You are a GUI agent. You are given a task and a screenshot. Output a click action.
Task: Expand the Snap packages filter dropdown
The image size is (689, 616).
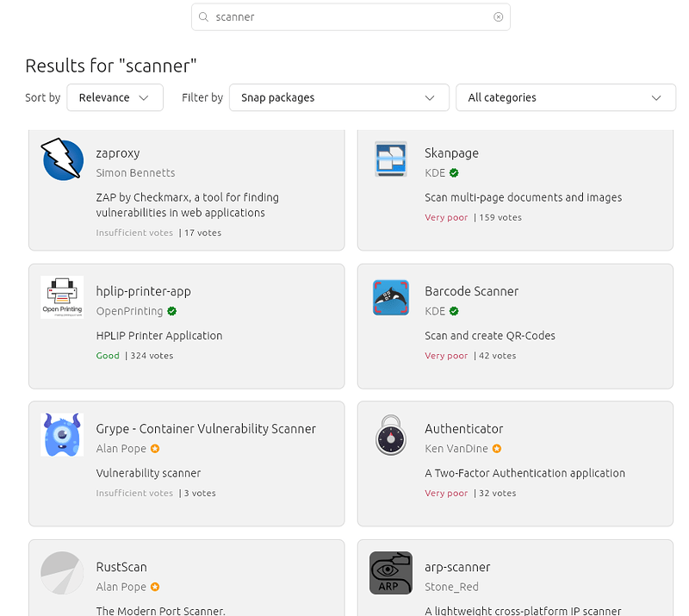tap(338, 97)
